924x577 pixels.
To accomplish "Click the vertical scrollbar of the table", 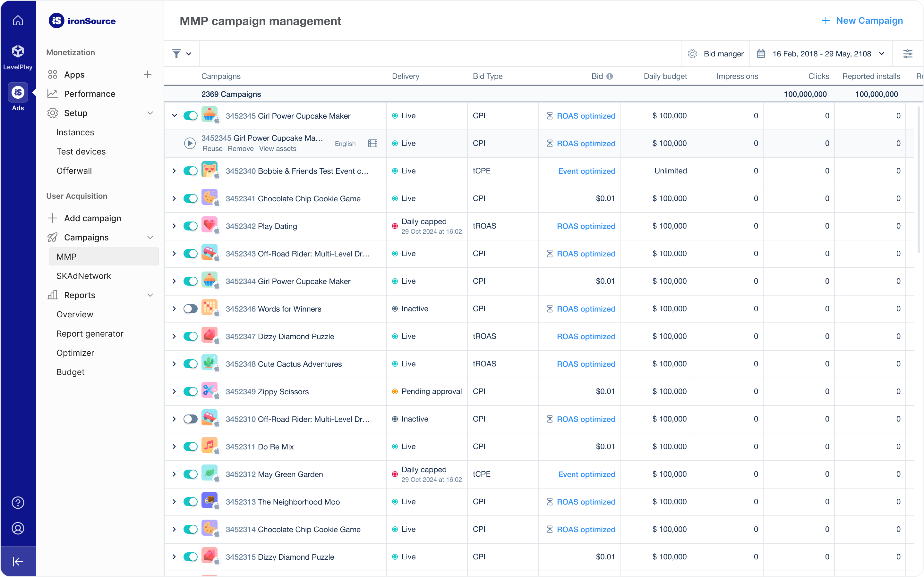I will [919, 180].
